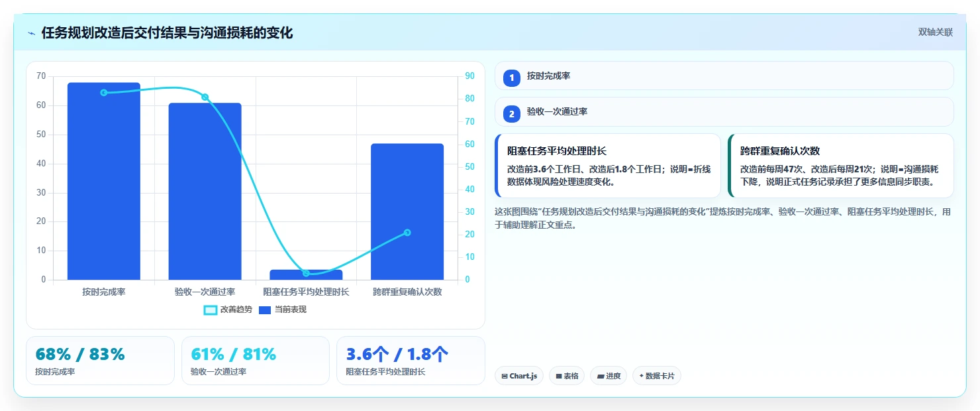Click the trend line point above 按时完成率

click(x=104, y=92)
